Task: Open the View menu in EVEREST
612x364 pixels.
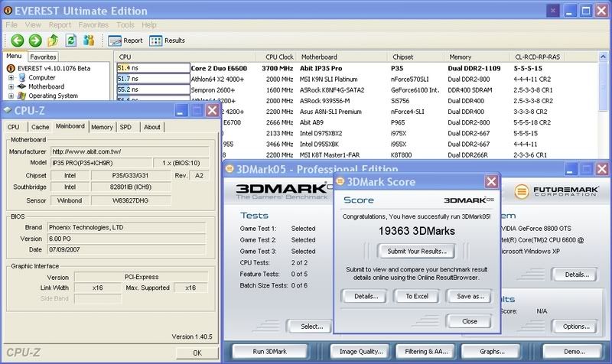Action: [x=33, y=24]
